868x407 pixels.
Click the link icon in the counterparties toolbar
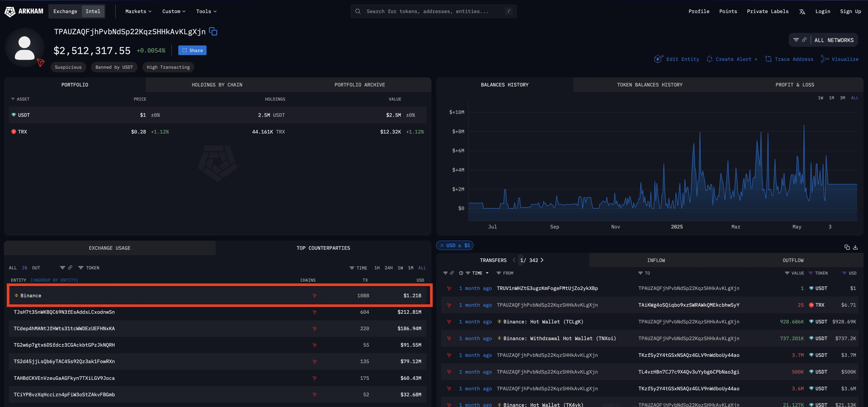tap(70, 268)
